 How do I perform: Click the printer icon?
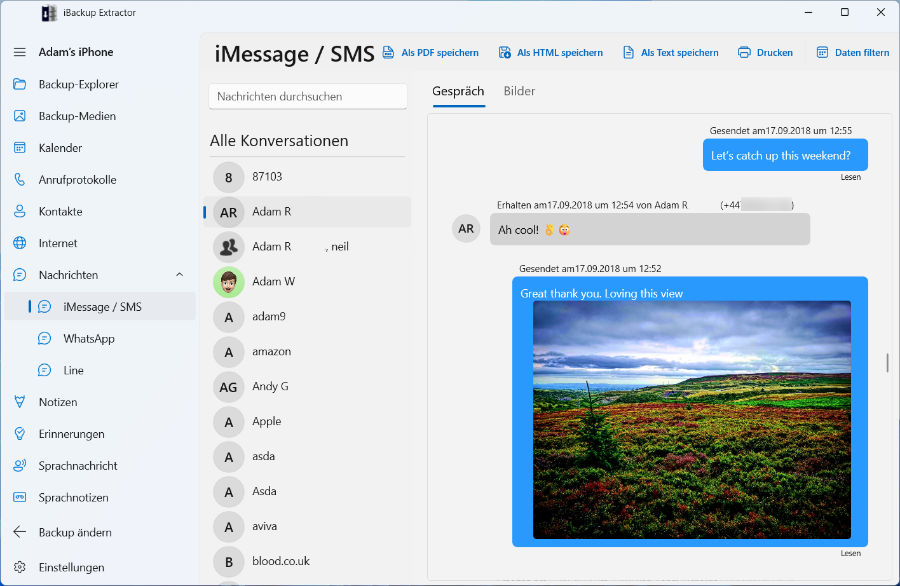point(744,52)
